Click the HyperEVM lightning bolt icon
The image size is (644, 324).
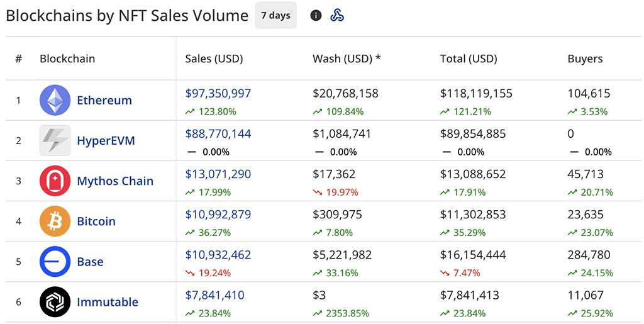tap(55, 140)
